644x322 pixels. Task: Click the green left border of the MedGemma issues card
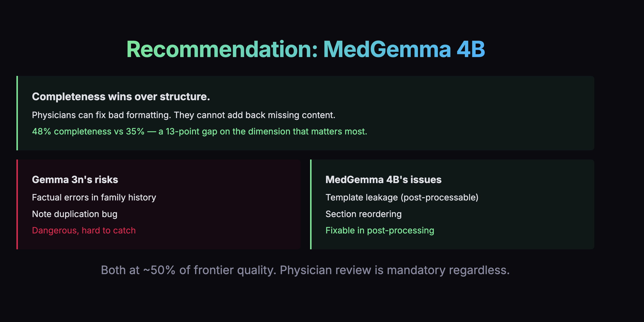coord(311,204)
